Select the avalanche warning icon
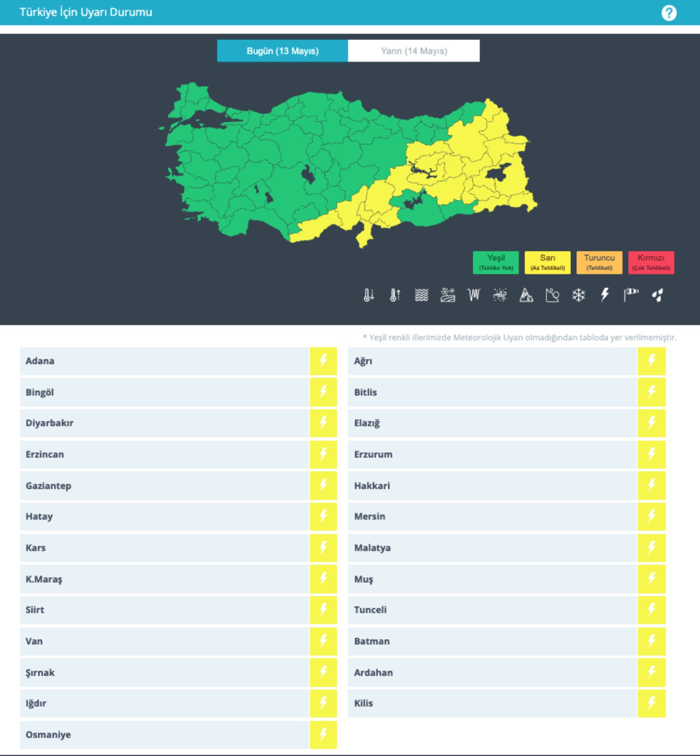This screenshot has width=700, height=756. [552, 295]
